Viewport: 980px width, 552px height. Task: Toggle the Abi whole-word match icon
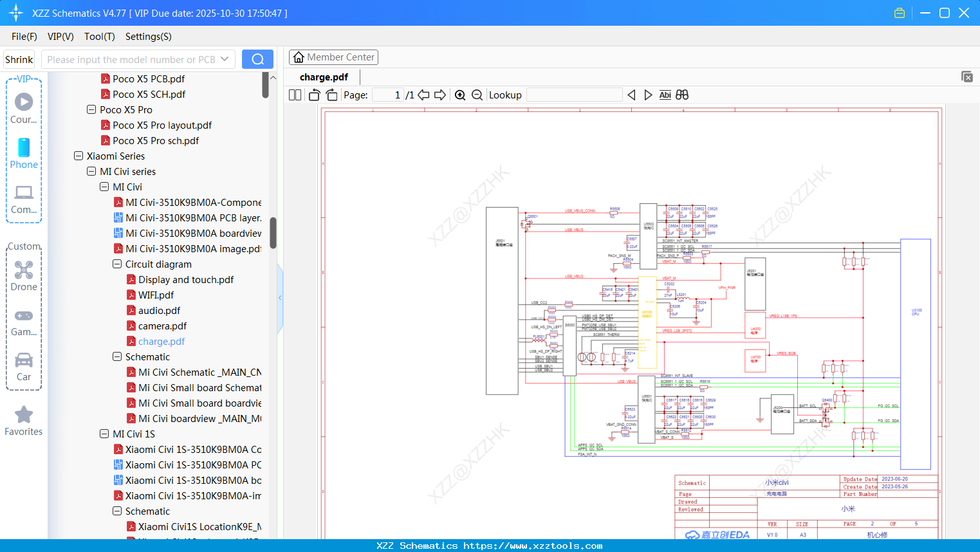(665, 95)
